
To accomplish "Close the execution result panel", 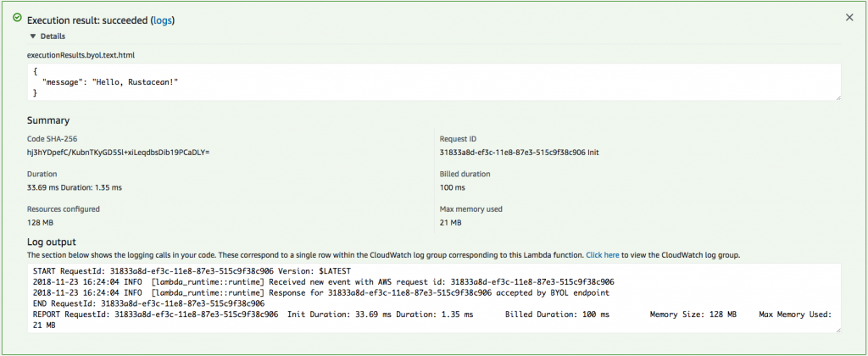I will (849, 17).
